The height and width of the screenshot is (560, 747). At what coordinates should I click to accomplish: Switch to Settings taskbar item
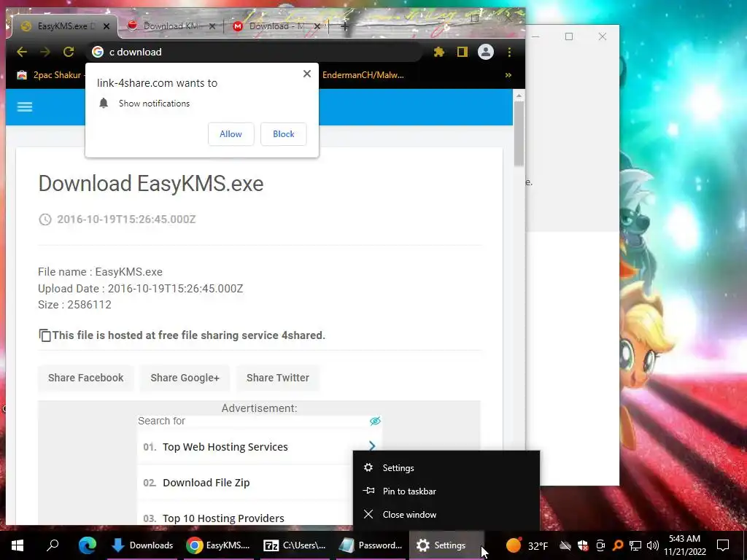click(x=446, y=545)
